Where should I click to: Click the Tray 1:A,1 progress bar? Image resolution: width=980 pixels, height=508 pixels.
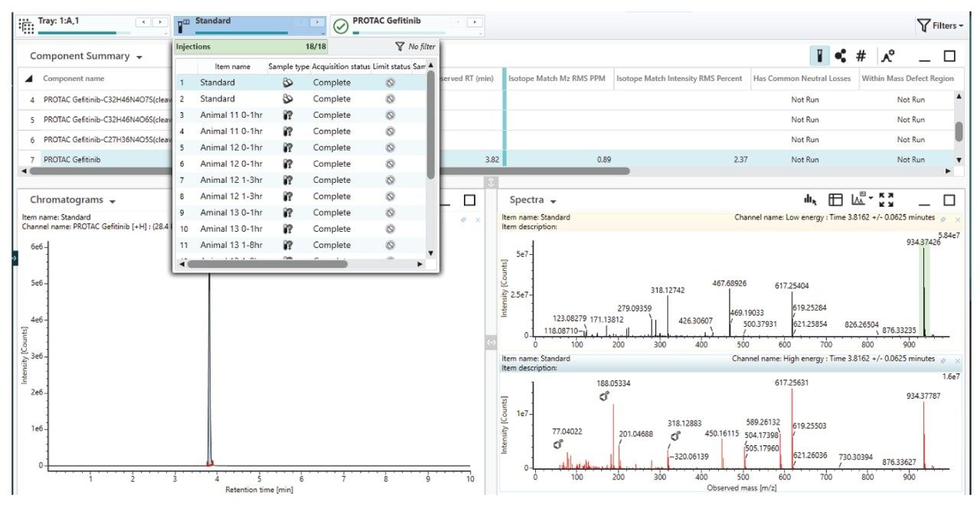pos(85,33)
